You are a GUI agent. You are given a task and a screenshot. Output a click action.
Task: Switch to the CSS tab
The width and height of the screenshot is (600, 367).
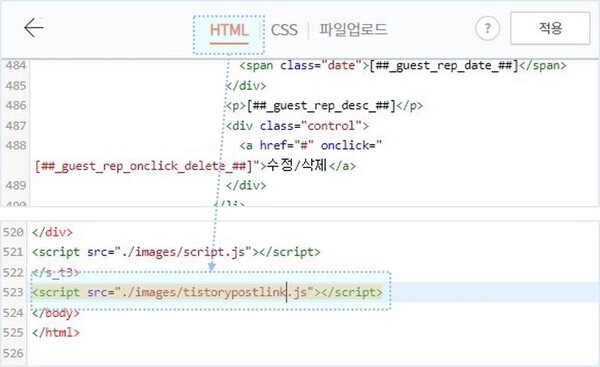284,30
